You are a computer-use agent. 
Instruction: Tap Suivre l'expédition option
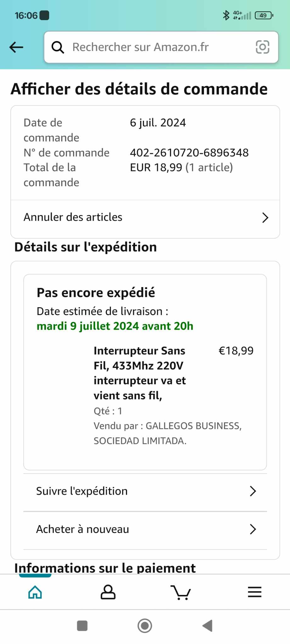(x=82, y=491)
